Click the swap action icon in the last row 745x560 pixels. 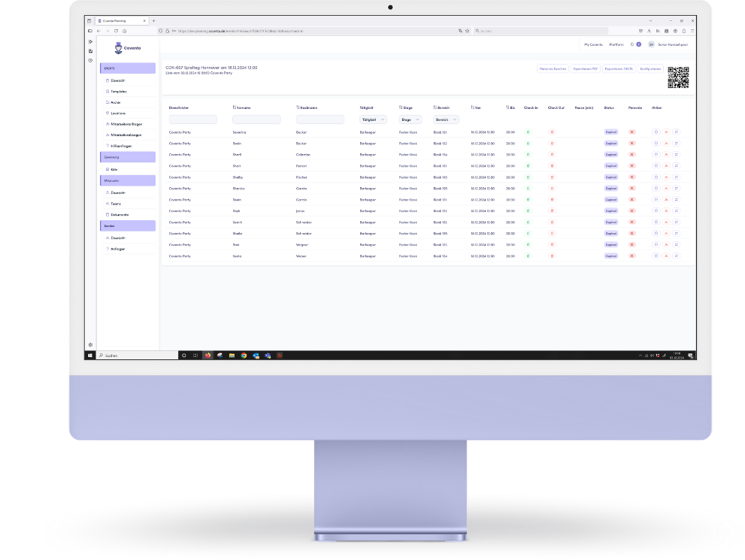[677, 256]
